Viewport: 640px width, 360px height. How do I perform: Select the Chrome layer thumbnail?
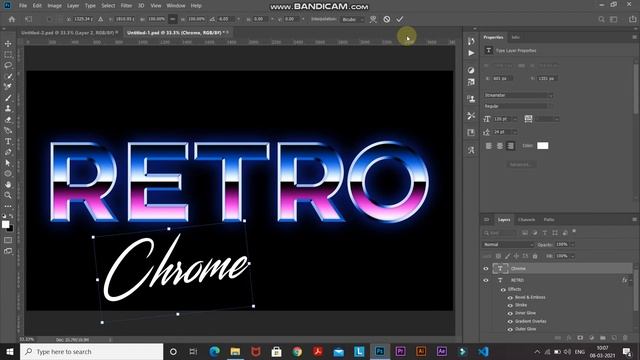coord(500,268)
